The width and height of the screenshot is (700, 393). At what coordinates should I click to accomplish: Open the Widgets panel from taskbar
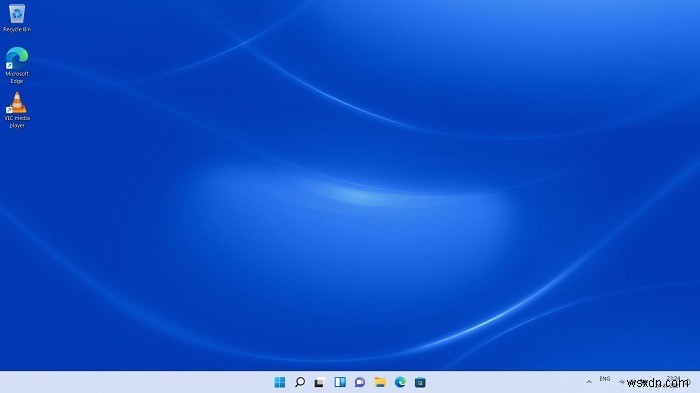tap(340, 382)
